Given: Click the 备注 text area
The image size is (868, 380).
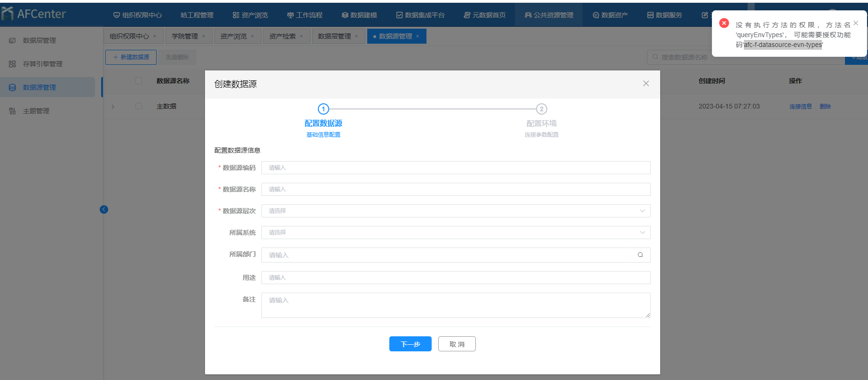Looking at the screenshot, I should [x=456, y=305].
